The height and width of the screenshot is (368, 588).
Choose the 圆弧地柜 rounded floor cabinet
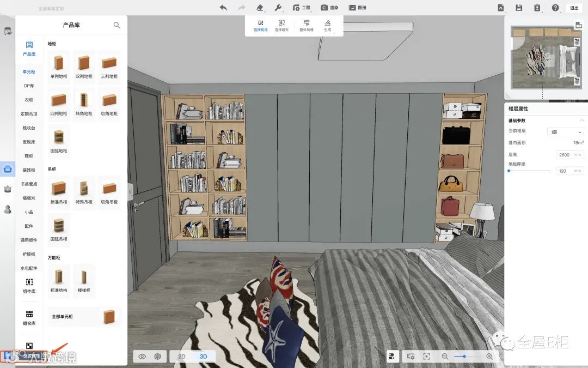click(x=59, y=141)
